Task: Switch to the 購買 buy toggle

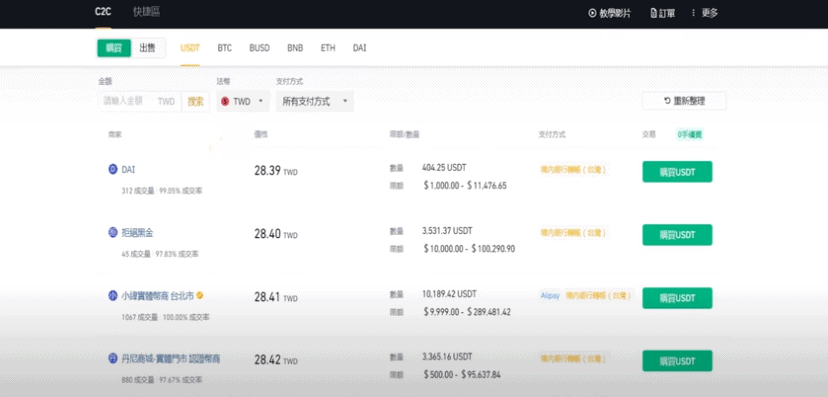Action: point(114,48)
